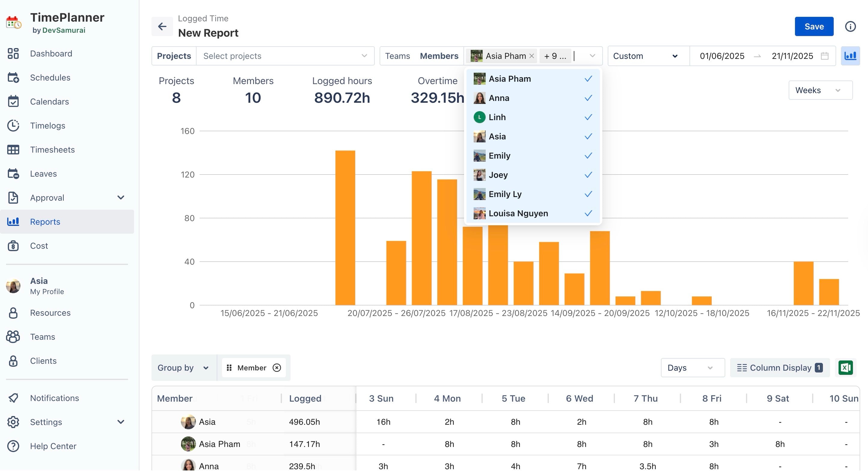Deselect Emily in the members list
The height and width of the screenshot is (471, 868).
tap(533, 156)
